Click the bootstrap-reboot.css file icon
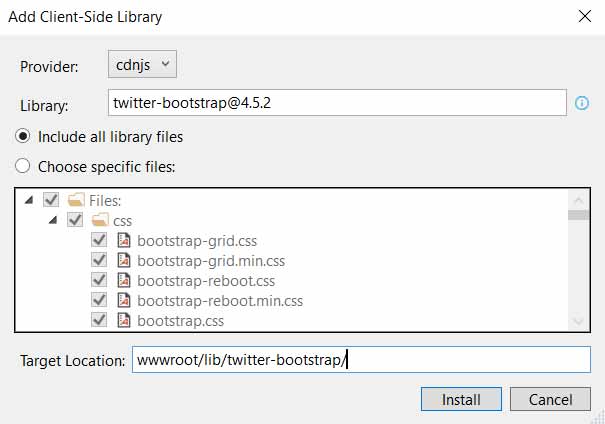Image resolution: width=605 pixels, height=424 pixels. tap(123, 280)
